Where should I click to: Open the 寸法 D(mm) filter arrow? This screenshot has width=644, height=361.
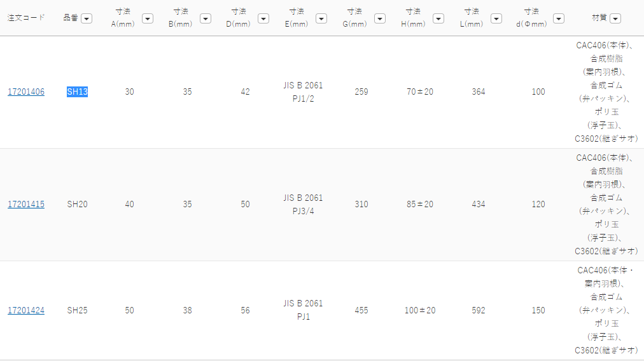click(x=263, y=18)
